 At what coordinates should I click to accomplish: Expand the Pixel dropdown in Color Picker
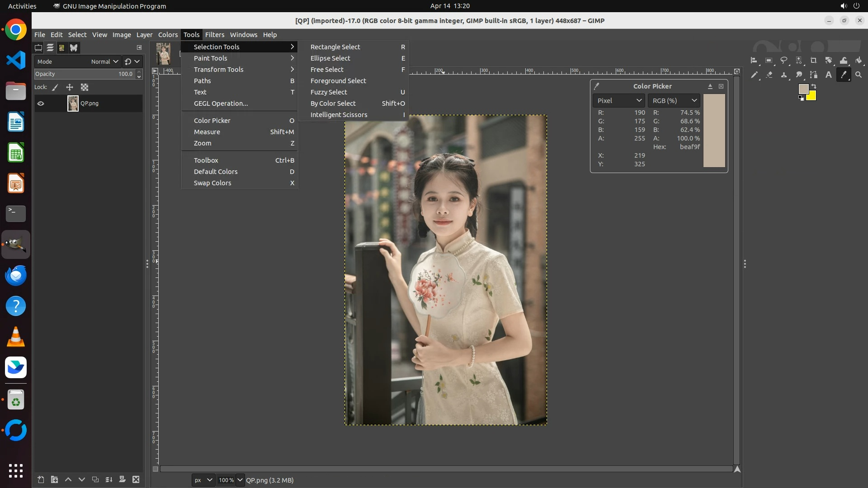point(618,100)
